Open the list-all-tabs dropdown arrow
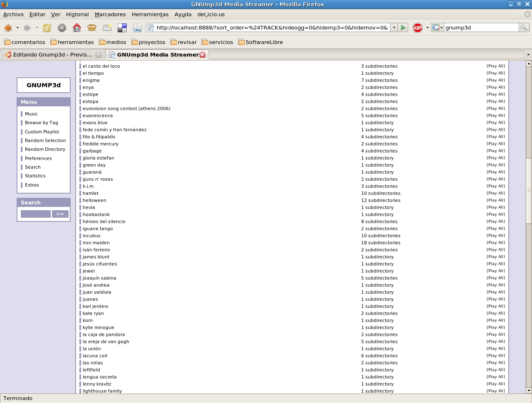 pos(528,54)
